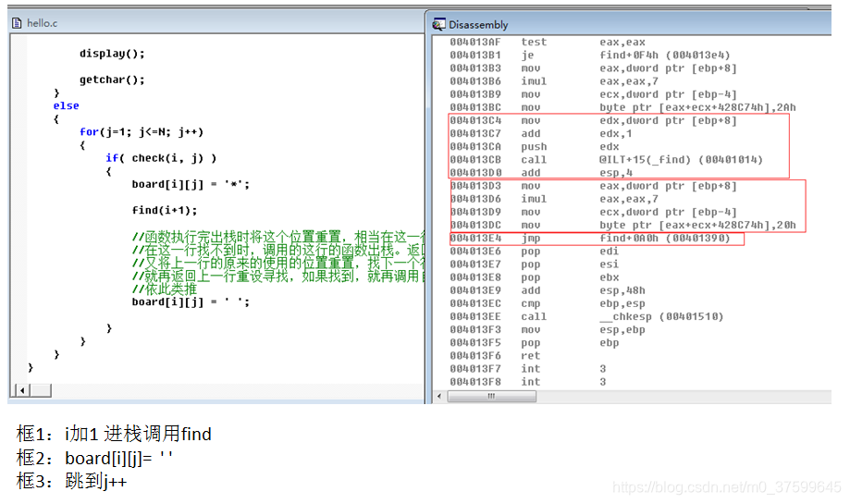
Task: Click the 004013EE call __chkesp line
Action: click(x=586, y=316)
